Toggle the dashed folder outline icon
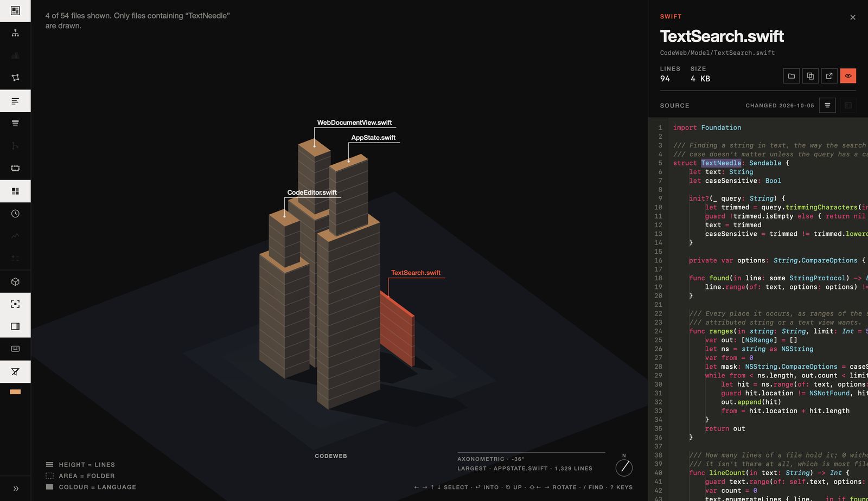Image resolution: width=868 pixels, height=501 pixels. [x=15, y=168]
